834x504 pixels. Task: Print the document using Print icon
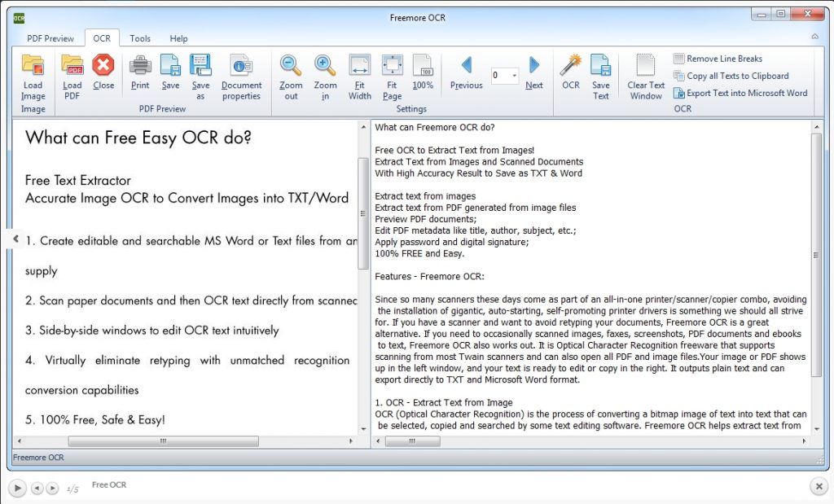click(140, 66)
